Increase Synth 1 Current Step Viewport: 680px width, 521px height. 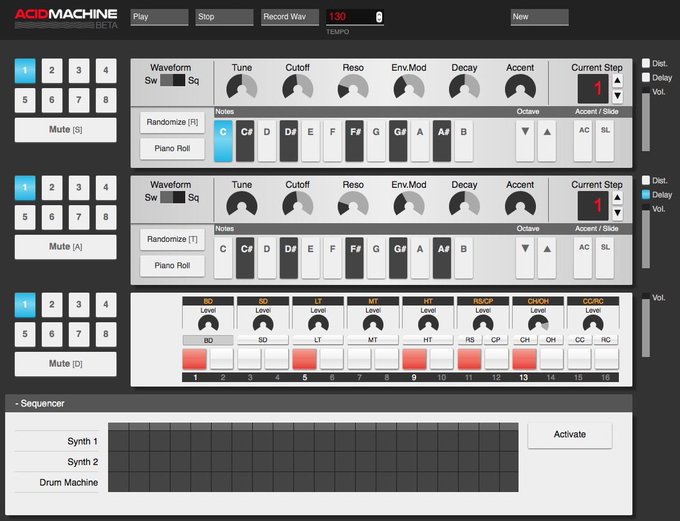pyautogui.click(x=617, y=81)
